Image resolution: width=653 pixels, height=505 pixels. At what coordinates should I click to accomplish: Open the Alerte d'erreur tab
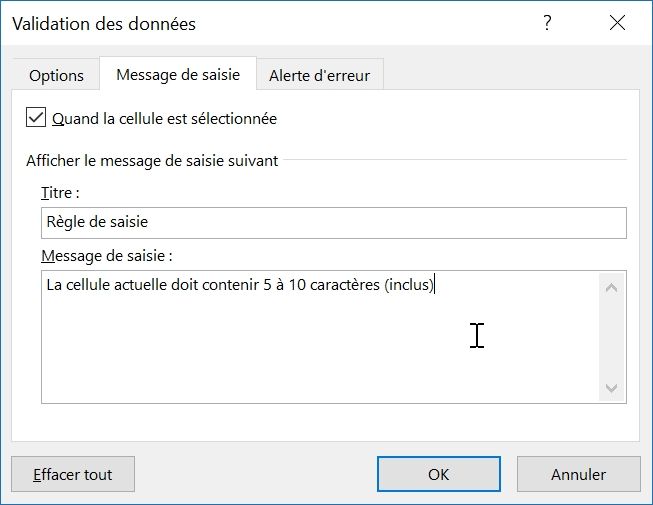coord(319,75)
